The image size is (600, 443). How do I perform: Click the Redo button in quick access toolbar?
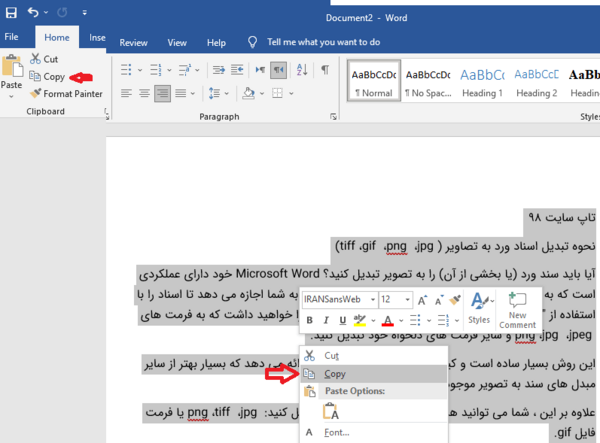coord(62,13)
